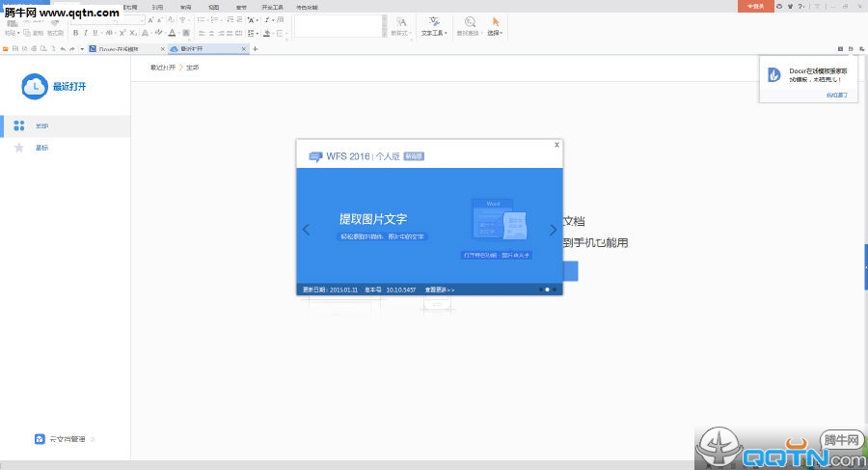Image resolution: width=868 pixels, height=470 pixels.
Task: Close the WPS 2016 popup dialog
Action: [556, 145]
